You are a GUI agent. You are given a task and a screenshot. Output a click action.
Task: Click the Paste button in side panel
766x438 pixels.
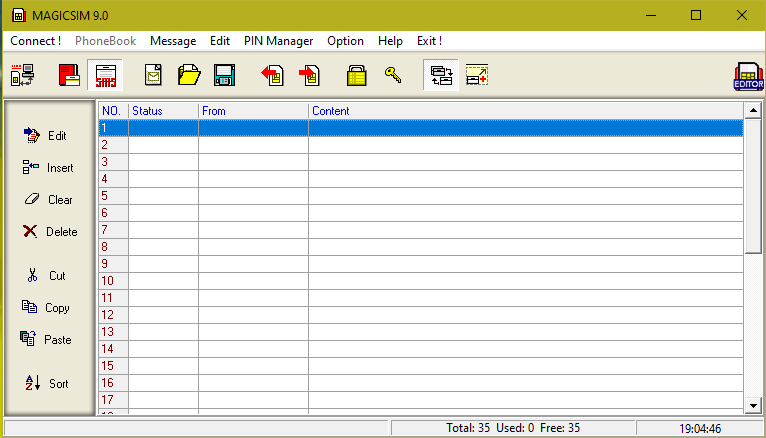[45, 339]
